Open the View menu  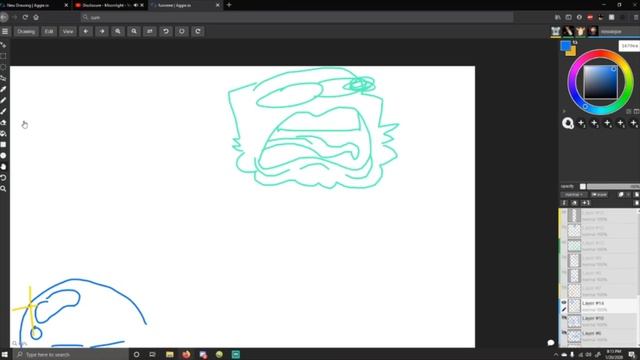click(68, 31)
